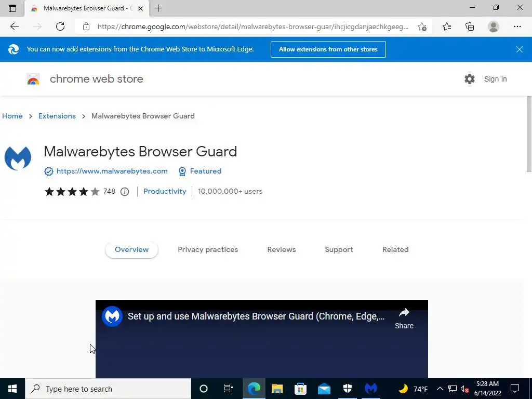The height and width of the screenshot is (399, 532).
Task: Switch to the Overview tab
Action: pyautogui.click(x=131, y=250)
